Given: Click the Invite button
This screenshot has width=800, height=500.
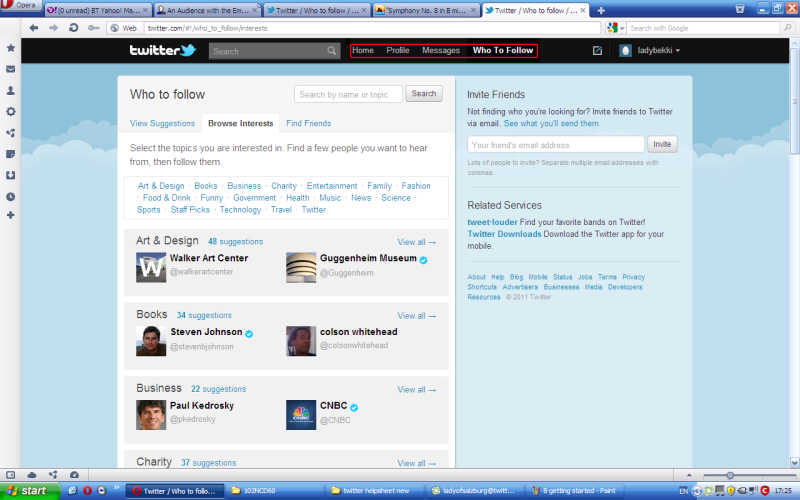Looking at the screenshot, I should point(662,144).
